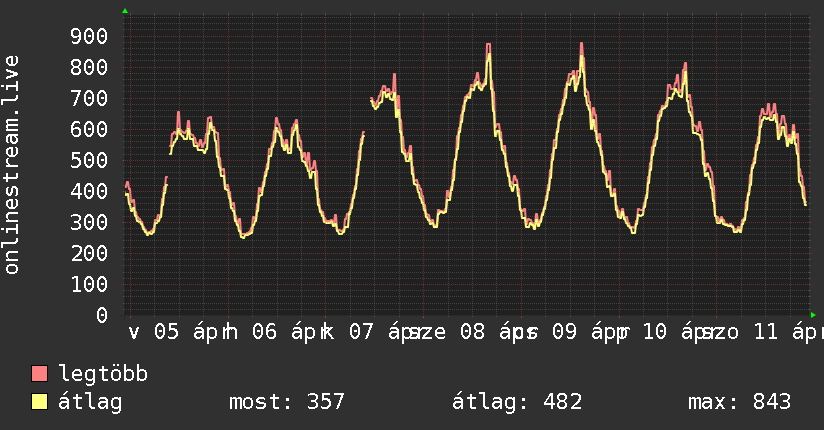
Task: Click the 700 y-axis tick label
Action: click(x=89, y=99)
